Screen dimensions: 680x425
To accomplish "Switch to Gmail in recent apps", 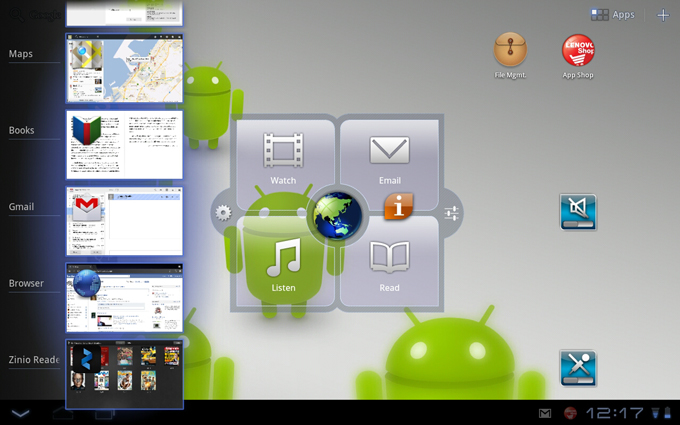I will 124,221.
